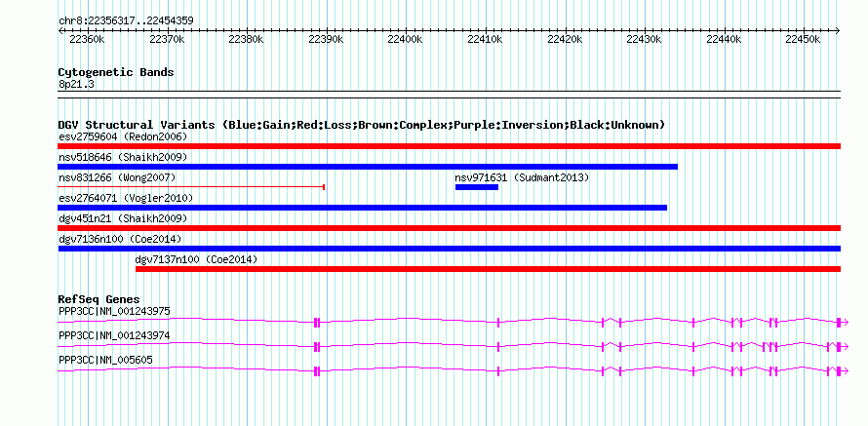Select the dgv7136n100 (Coe2014) blue bar
The height and width of the screenshot is (426, 868).
[x=449, y=249]
